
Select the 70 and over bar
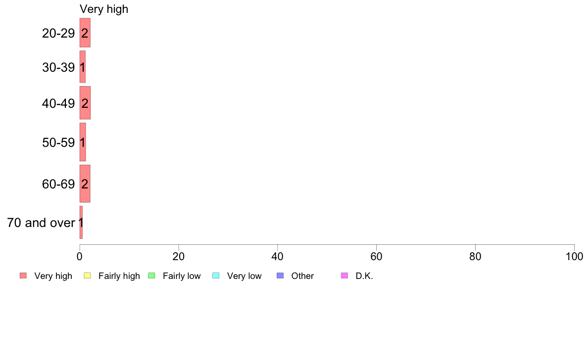81,222
